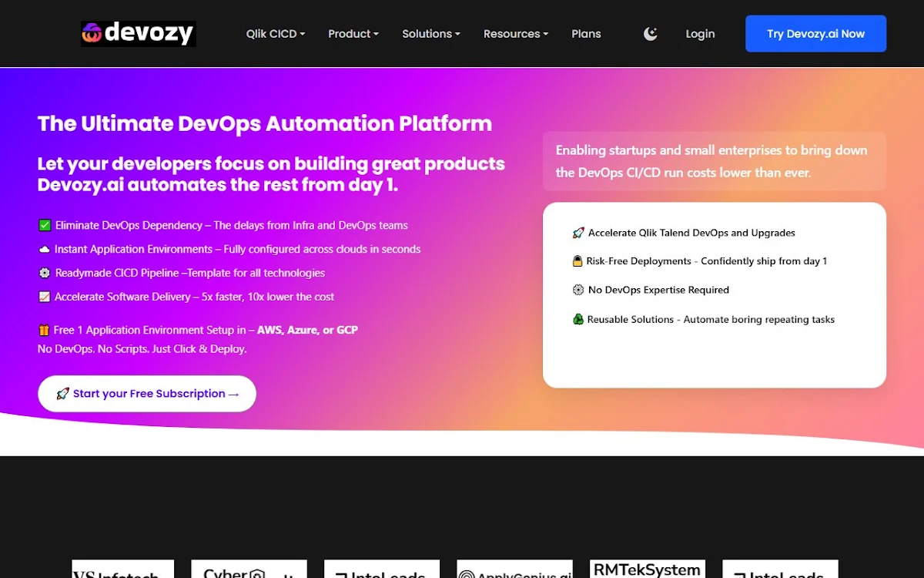Click 'AWS, Azure, or GCP' bold text

click(x=307, y=330)
